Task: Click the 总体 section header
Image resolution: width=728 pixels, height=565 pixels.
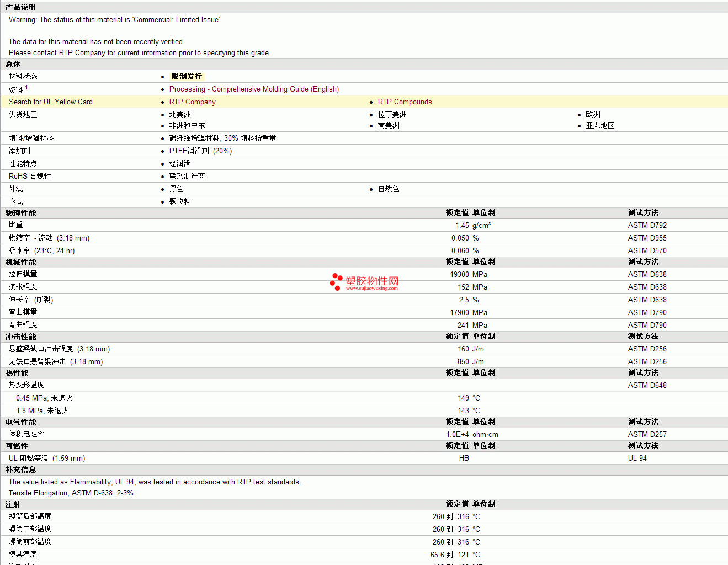Action: pyautogui.click(x=13, y=65)
